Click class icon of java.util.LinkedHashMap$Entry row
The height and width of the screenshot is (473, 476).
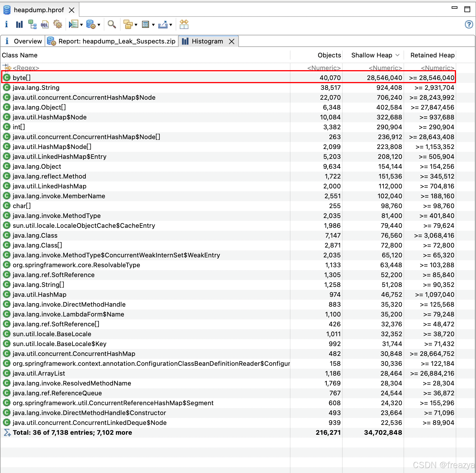[x=6, y=156]
